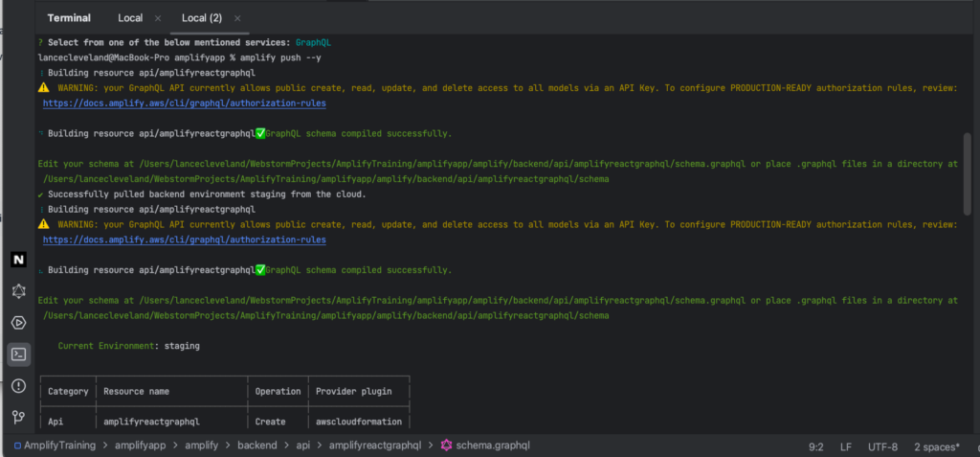Open the UTF-8 file encoding selector
This screenshot has height=457, width=980.
point(882,446)
